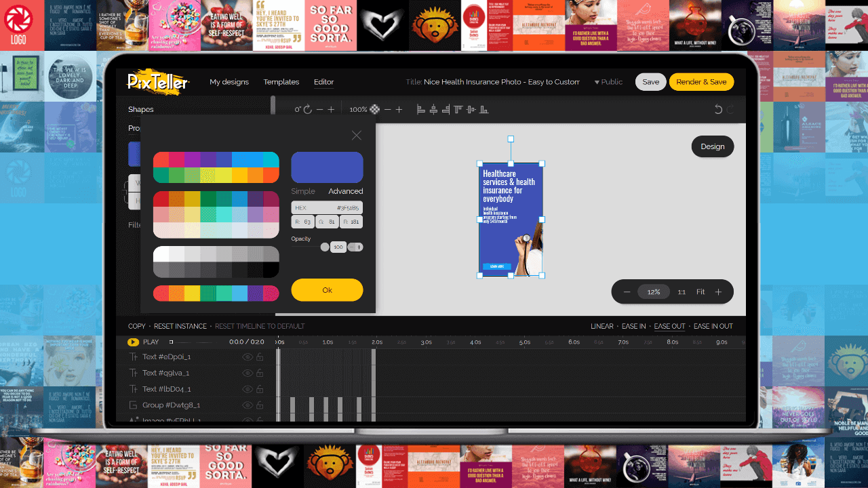Switch to the Editor tab
The height and width of the screenshot is (488, 868).
[x=323, y=82]
